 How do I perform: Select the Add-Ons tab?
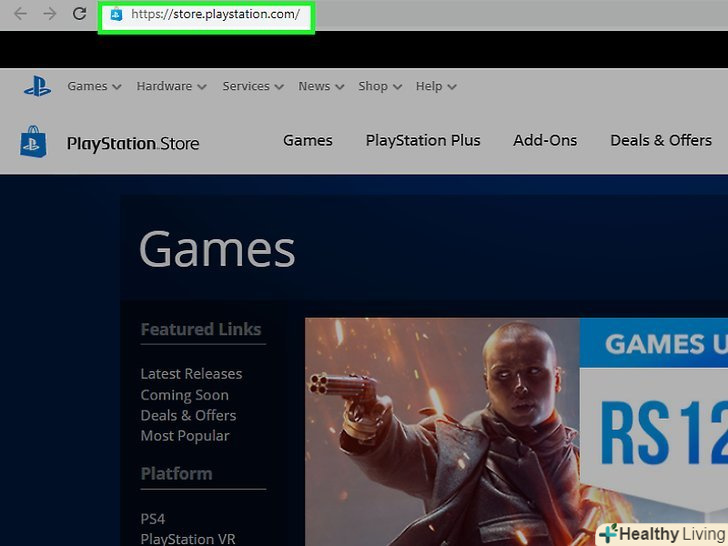pyautogui.click(x=545, y=140)
